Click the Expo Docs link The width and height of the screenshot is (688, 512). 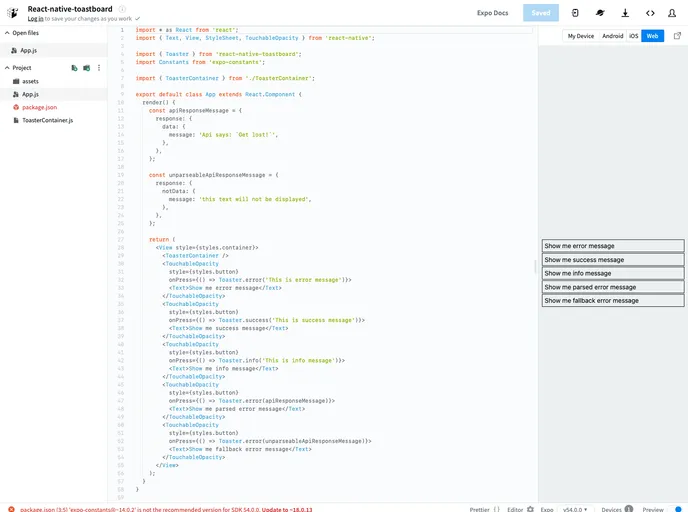point(492,13)
